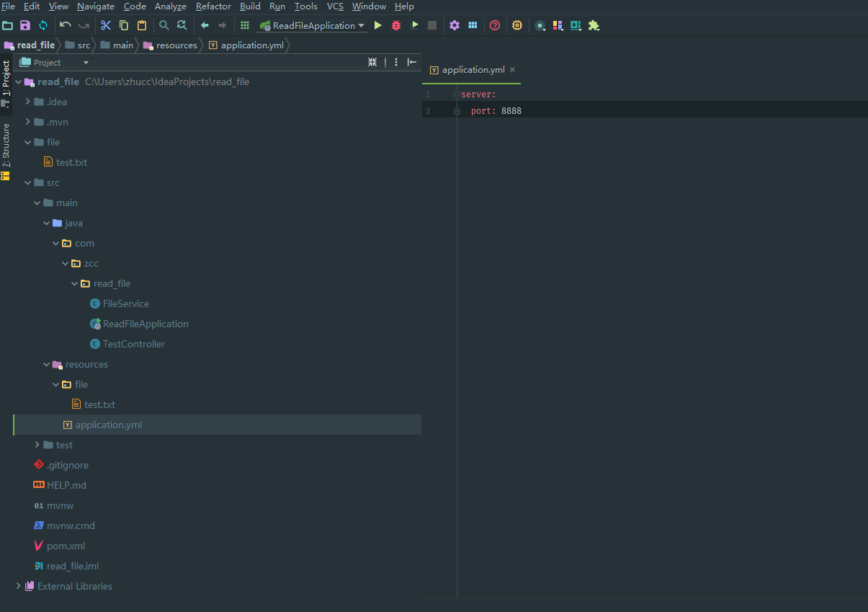868x612 pixels.
Task: Open Find with the magnifier icon
Action: (164, 25)
